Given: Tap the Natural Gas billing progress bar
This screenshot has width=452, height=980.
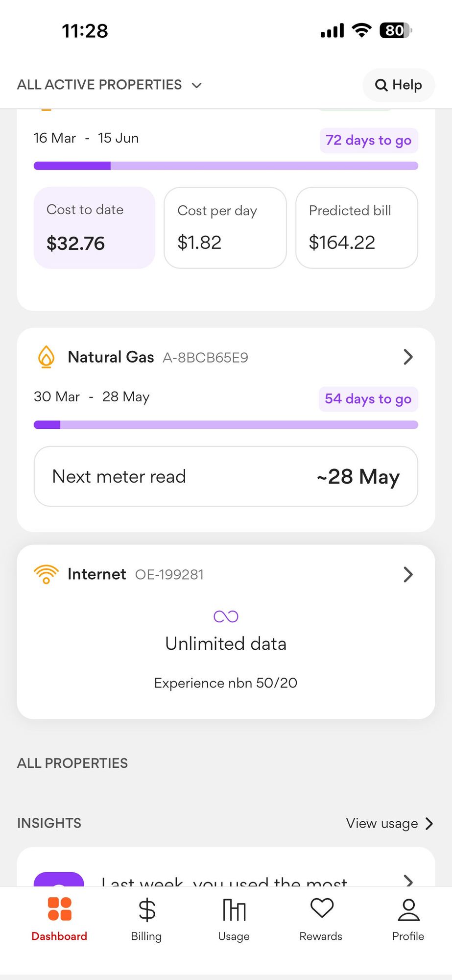Looking at the screenshot, I should 226,425.
